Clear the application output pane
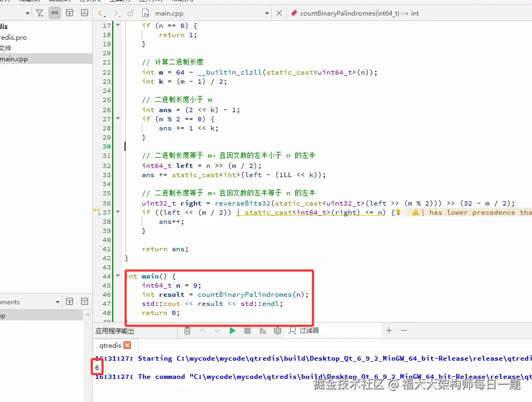Image resolution: width=532 pixels, height=402 pixels. tap(187, 331)
